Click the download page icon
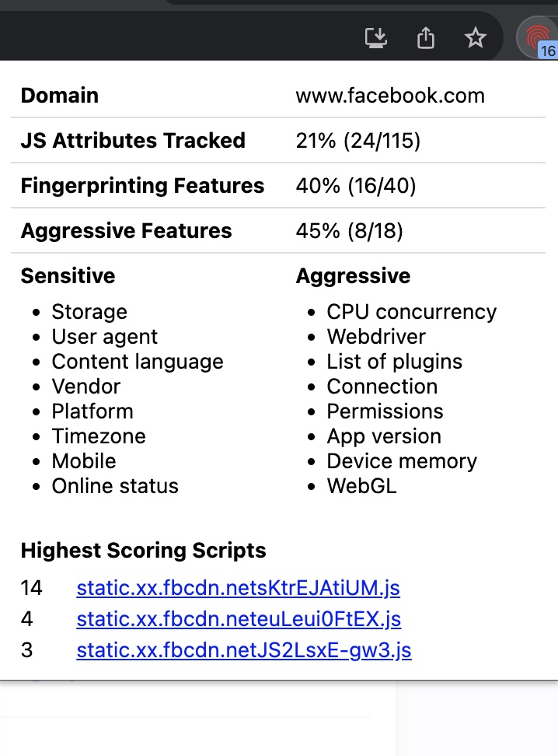The width and height of the screenshot is (558, 756). [x=375, y=37]
